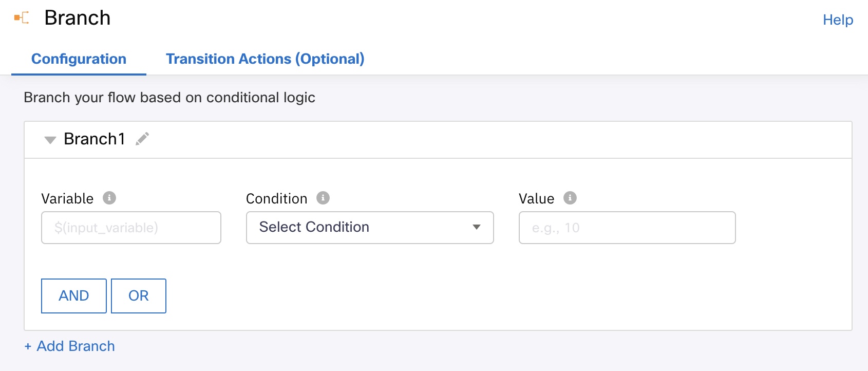Click the info icon next to Variable
This screenshot has height=371, width=868.
click(109, 198)
